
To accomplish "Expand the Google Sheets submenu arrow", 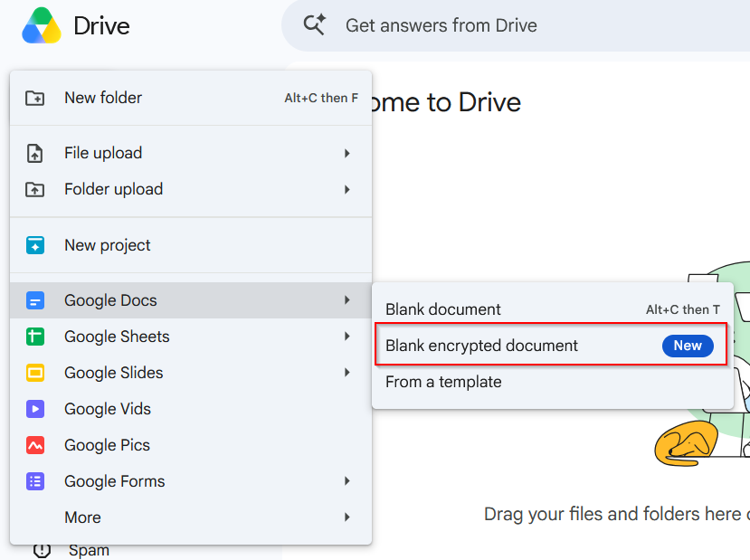I will click(x=347, y=337).
